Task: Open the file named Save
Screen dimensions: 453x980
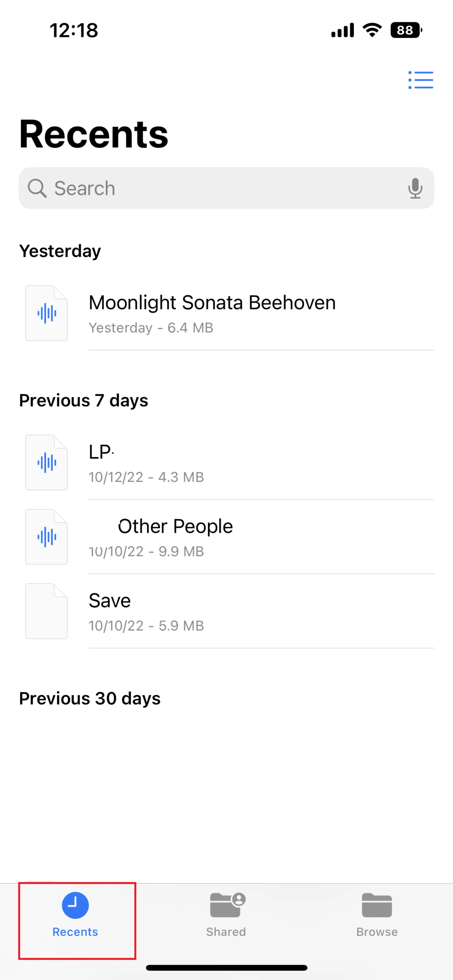Action: point(110,601)
